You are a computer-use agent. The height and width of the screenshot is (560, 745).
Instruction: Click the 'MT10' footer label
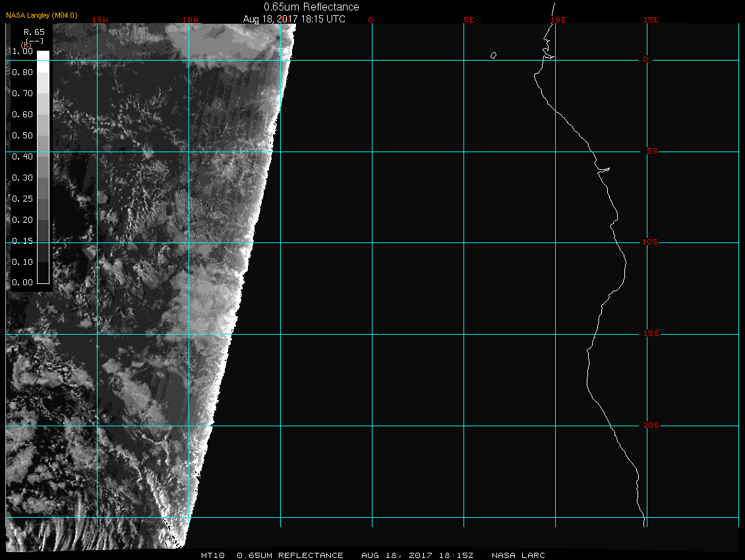[213, 555]
